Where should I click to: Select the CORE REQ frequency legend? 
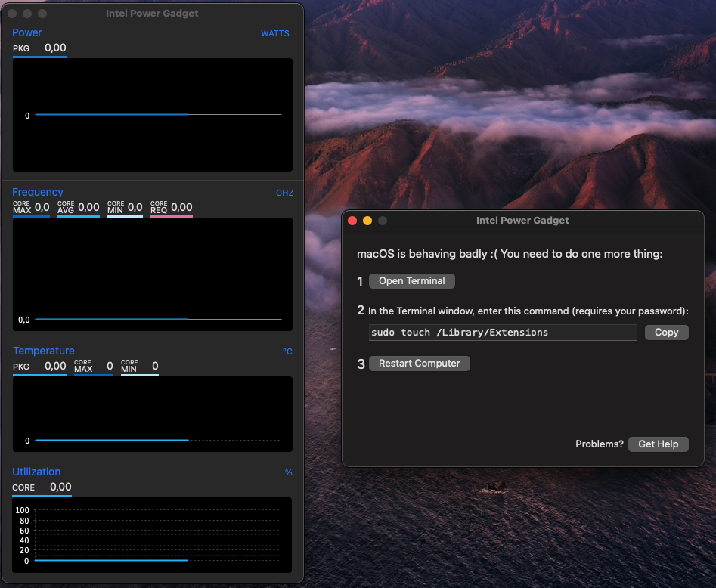pos(172,208)
